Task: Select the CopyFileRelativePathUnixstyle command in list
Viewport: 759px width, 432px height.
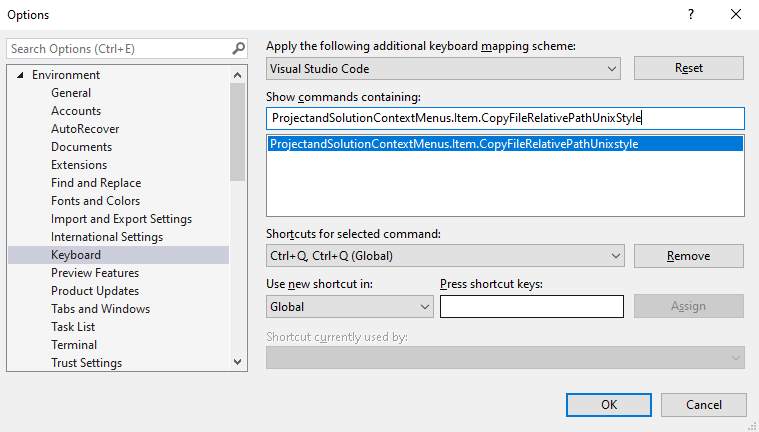Action: pos(505,144)
